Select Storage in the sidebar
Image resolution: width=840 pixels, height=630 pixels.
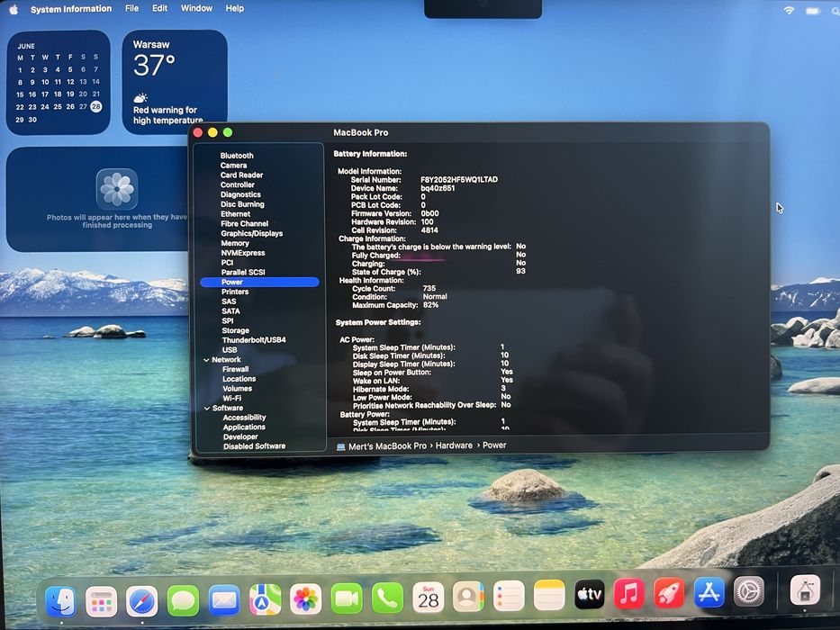(236, 330)
